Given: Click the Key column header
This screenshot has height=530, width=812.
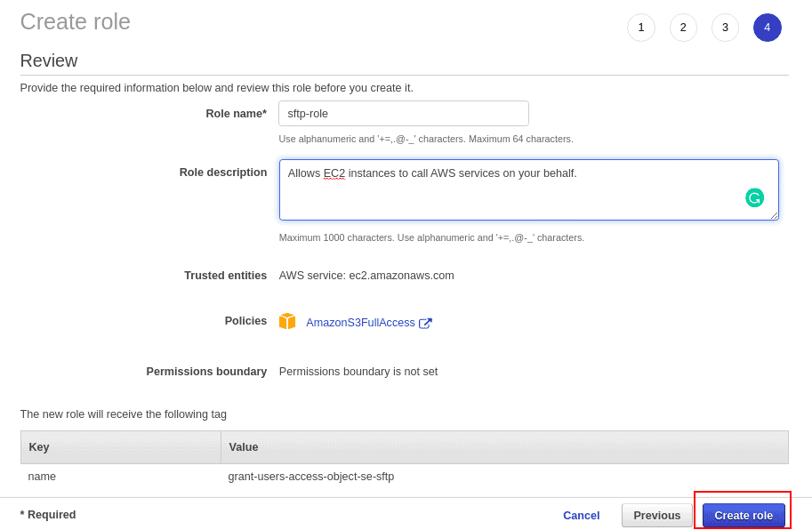Looking at the screenshot, I should [x=121, y=447].
